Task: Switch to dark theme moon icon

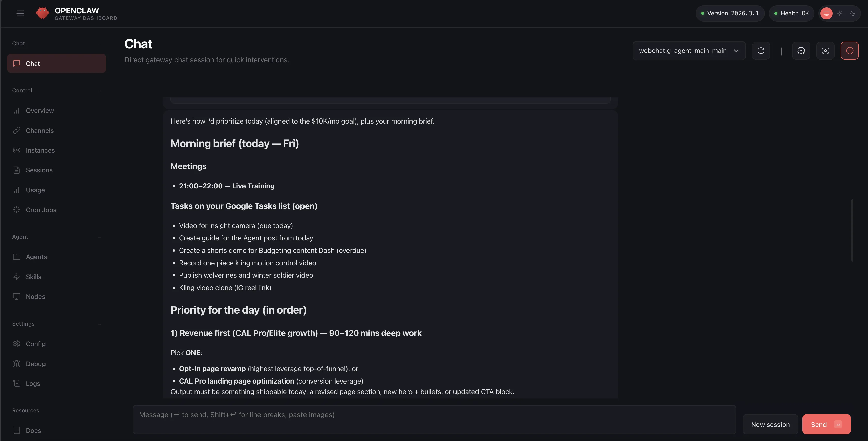Action: click(x=853, y=13)
